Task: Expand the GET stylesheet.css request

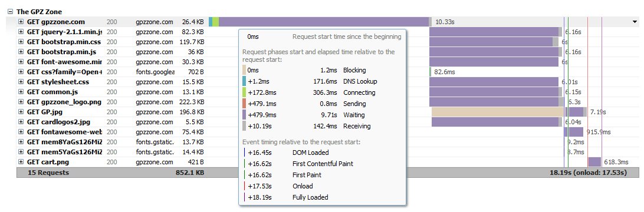Action: (x=21, y=82)
